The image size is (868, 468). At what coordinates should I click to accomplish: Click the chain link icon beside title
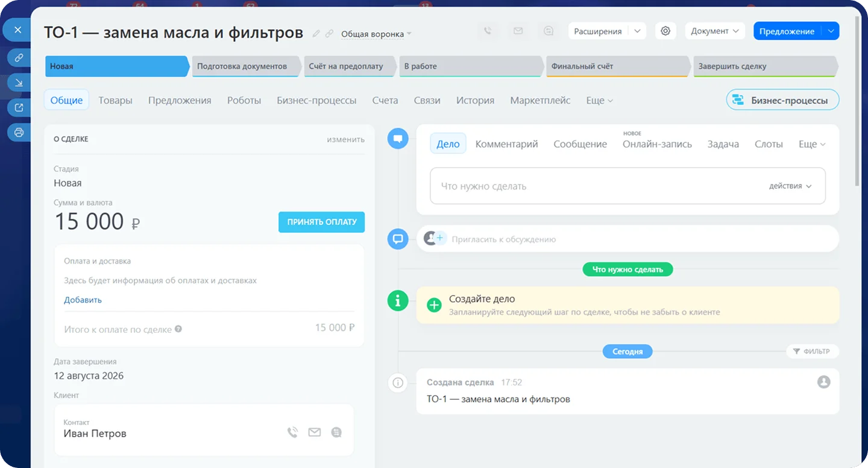329,34
